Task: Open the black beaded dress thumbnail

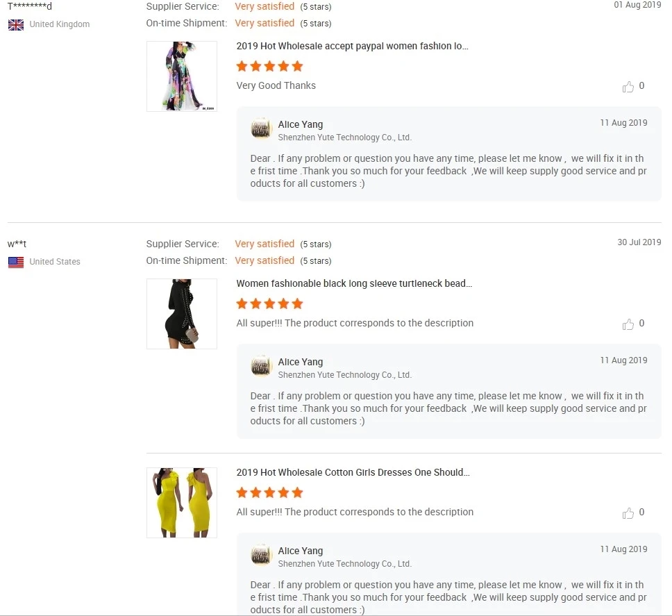Action: pyautogui.click(x=182, y=314)
